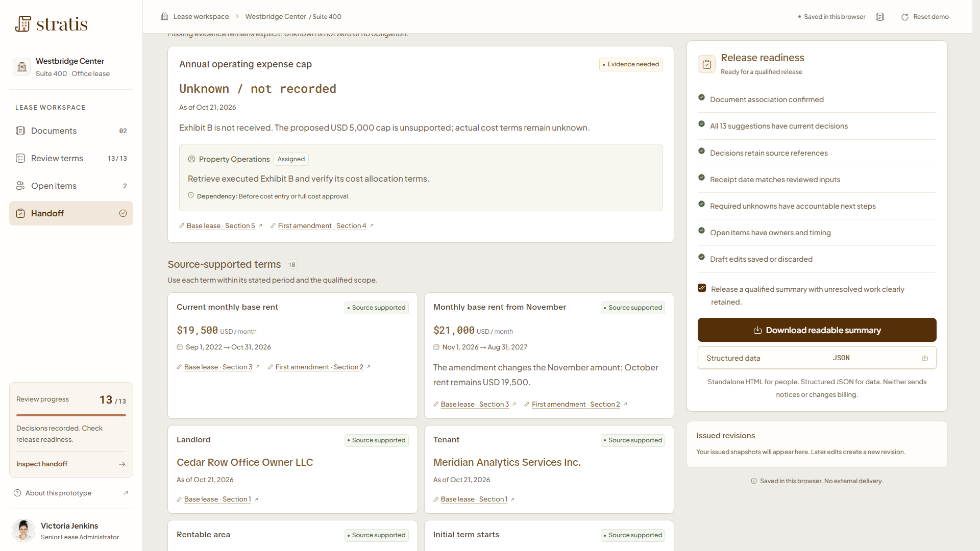The image size is (980, 551).
Task: Click Reset demo
Action: [x=925, y=17]
